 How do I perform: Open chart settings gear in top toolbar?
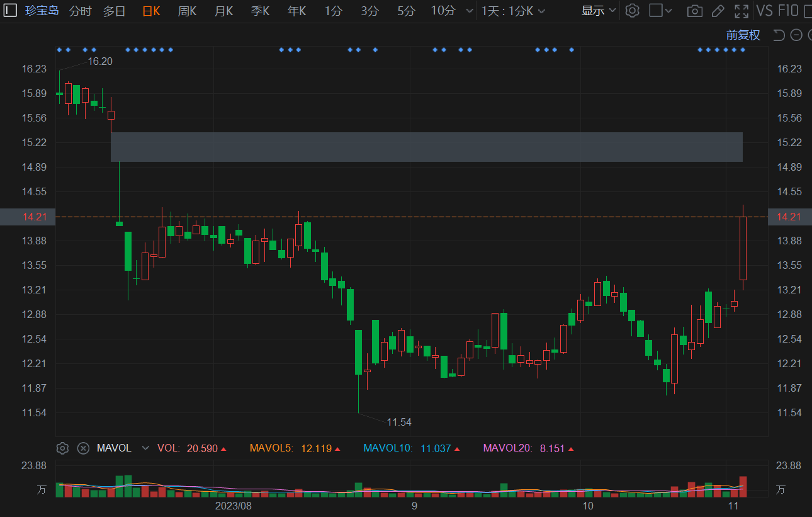tap(632, 11)
